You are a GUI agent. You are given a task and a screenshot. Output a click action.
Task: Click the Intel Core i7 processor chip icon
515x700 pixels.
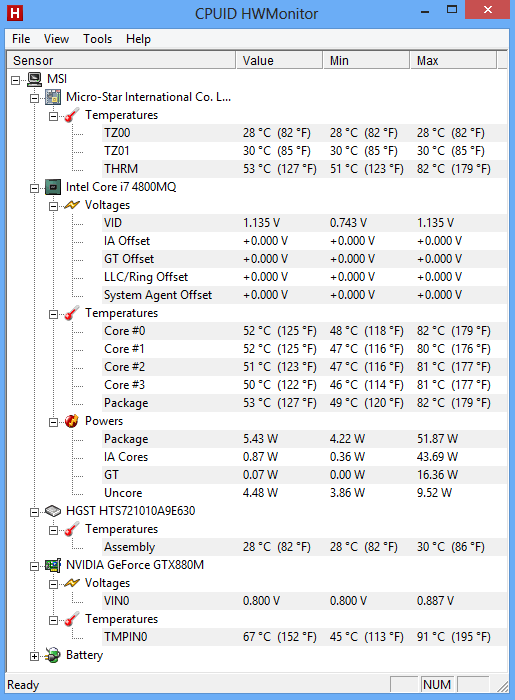(x=53, y=187)
